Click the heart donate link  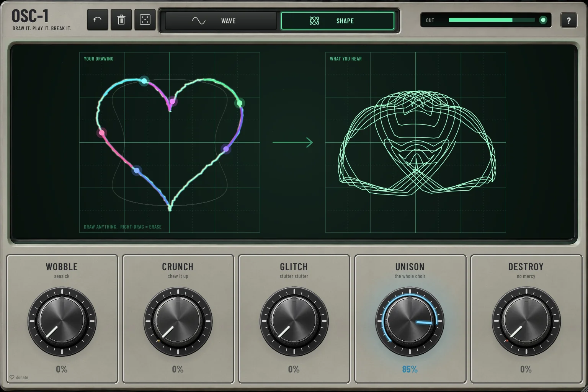(x=19, y=377)
